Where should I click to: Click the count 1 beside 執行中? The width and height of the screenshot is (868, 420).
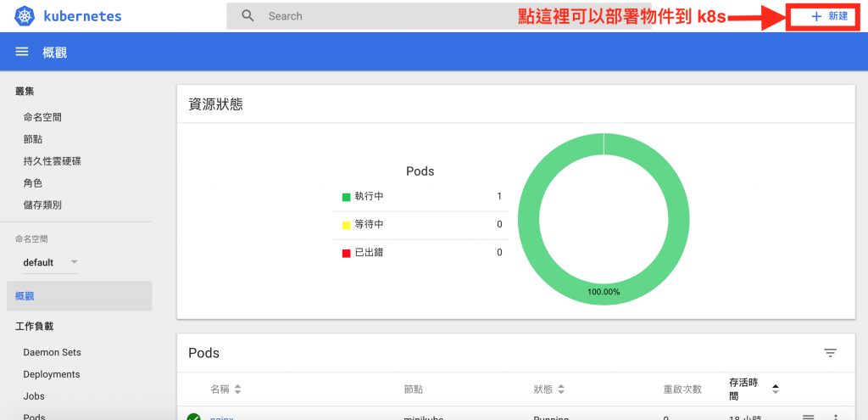pos(499,196)
